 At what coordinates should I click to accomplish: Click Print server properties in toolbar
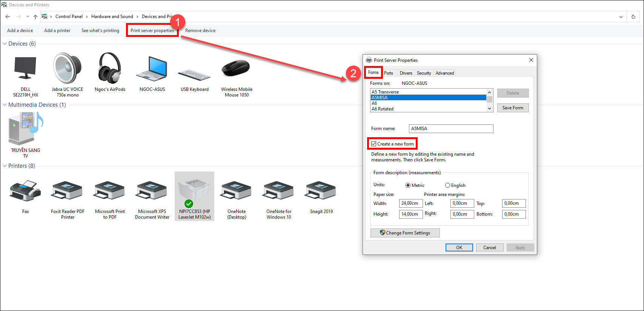tap(152, 31)
